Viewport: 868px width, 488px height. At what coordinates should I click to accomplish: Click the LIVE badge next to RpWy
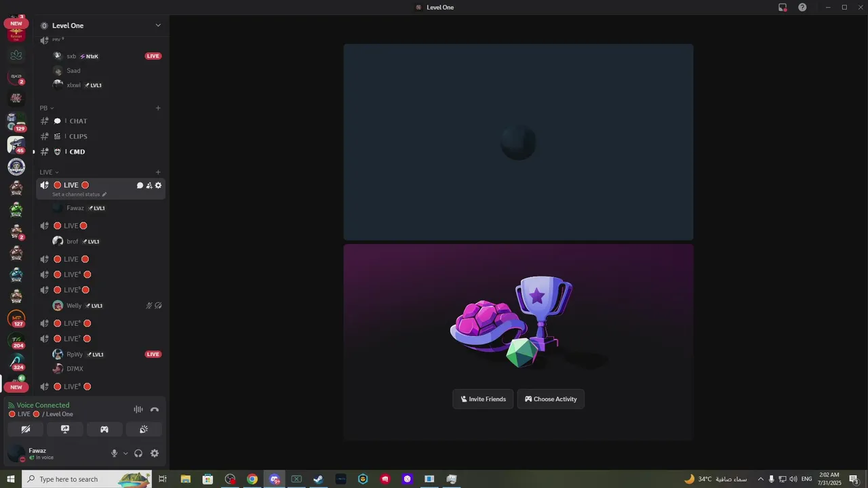click(153, 354)
